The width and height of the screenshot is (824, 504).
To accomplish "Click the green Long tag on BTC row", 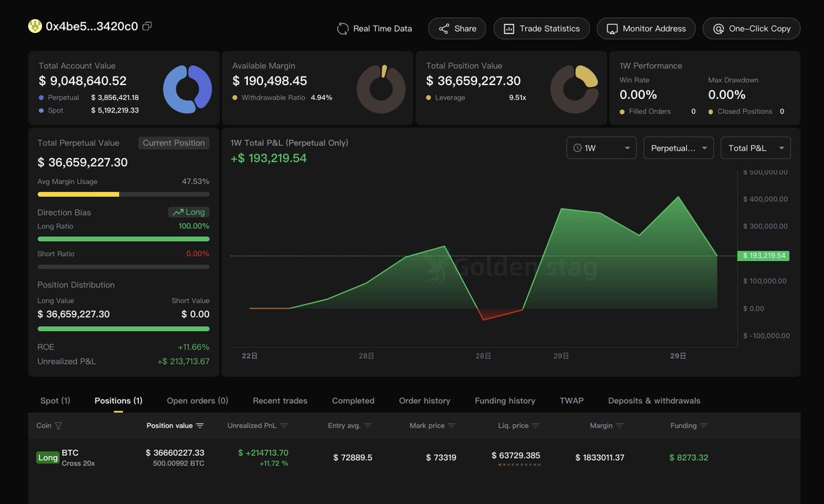I will click(48, 457).
